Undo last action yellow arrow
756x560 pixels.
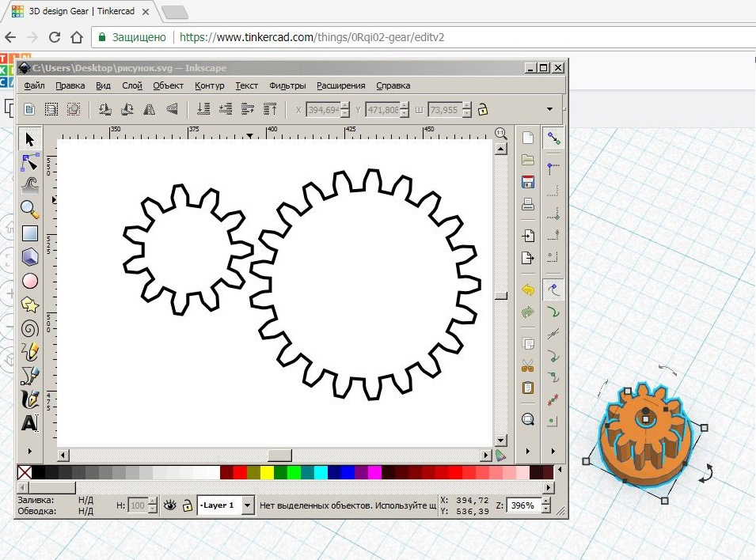pyautogui.click(x=528, y=289)
